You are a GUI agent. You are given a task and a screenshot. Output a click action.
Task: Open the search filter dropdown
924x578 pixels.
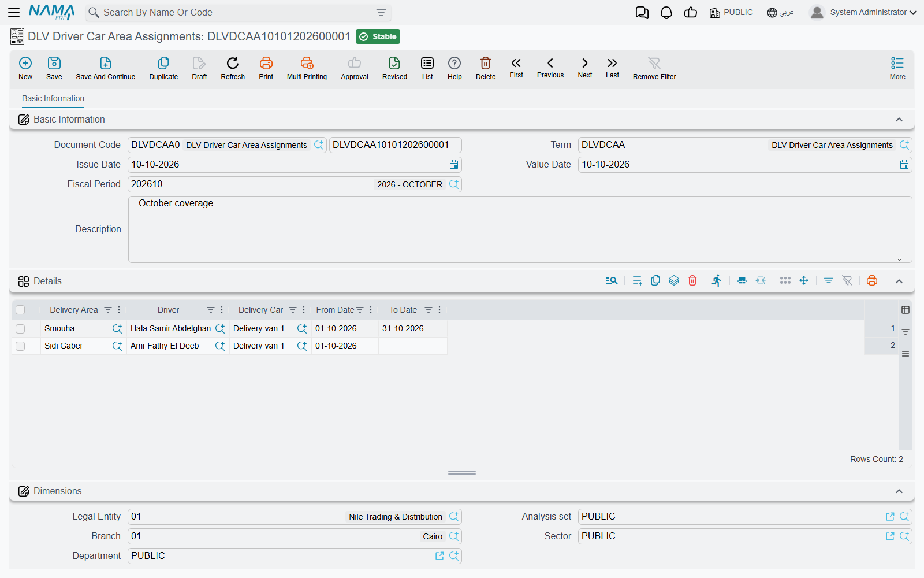coord(381,13)
